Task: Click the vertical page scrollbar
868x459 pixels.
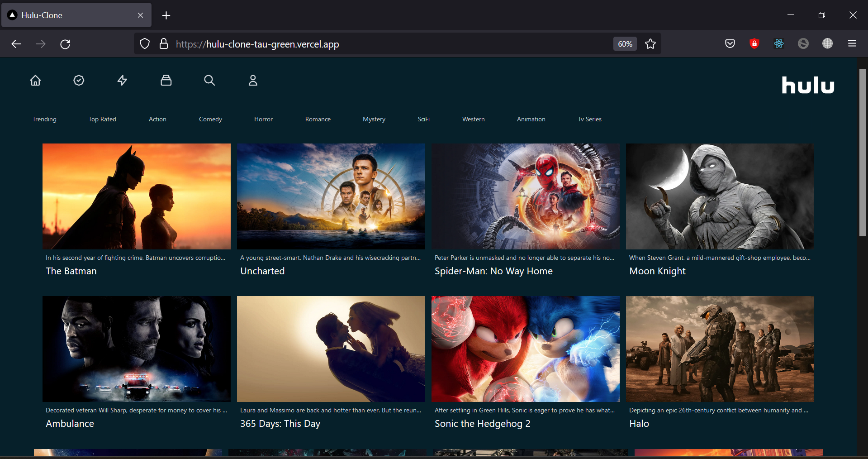Action: [862, 153]
